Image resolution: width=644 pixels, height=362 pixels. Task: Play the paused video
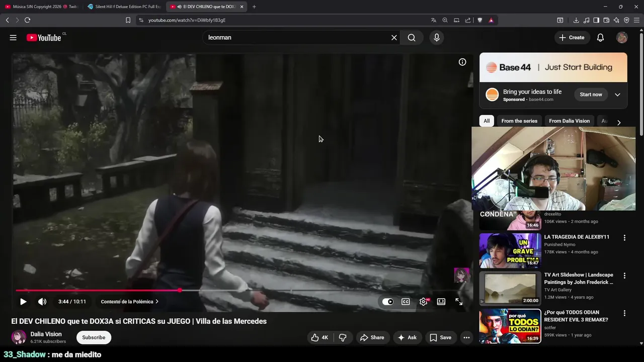23,302
